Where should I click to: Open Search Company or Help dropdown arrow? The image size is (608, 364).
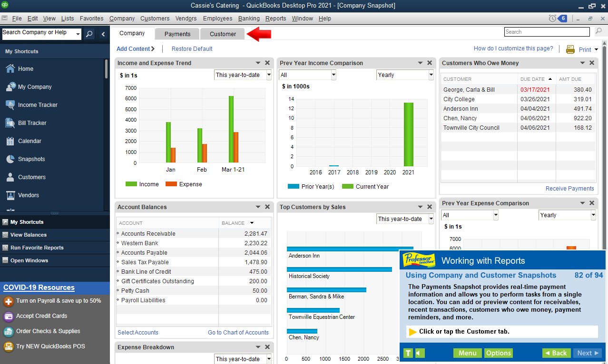(x=78, y=34)
